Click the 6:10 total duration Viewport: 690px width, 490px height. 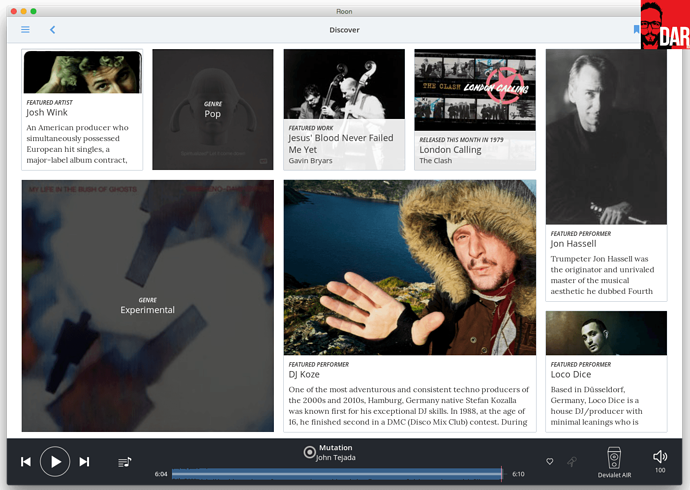coord(518,474)
